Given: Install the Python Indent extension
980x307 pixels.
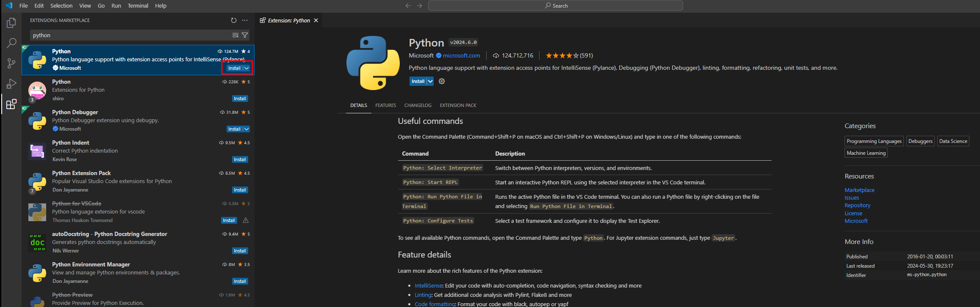Looking at the screenshot, I should coord(240,159).
